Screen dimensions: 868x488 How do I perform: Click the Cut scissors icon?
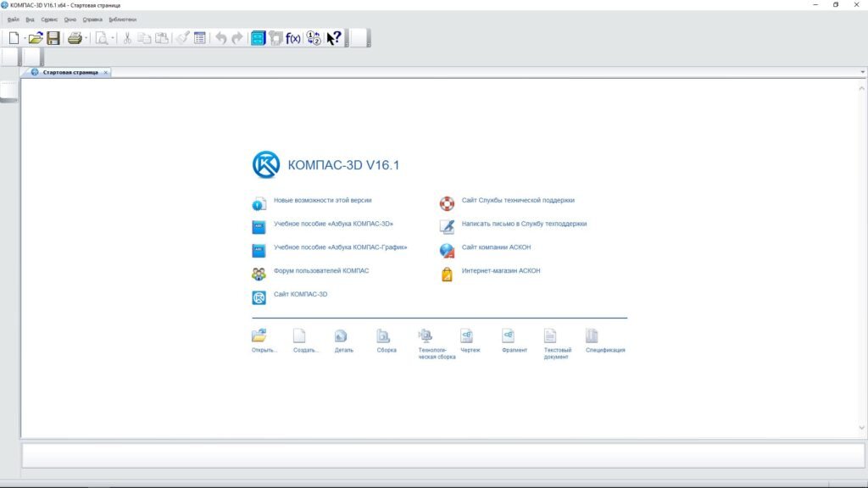pyautogui.click(x=127, y=38)
